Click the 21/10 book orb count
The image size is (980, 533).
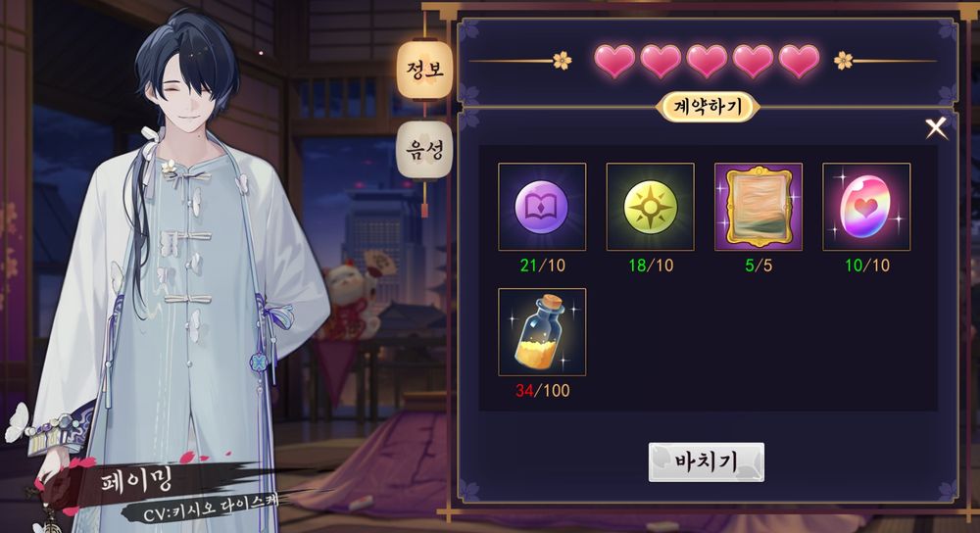543,266
